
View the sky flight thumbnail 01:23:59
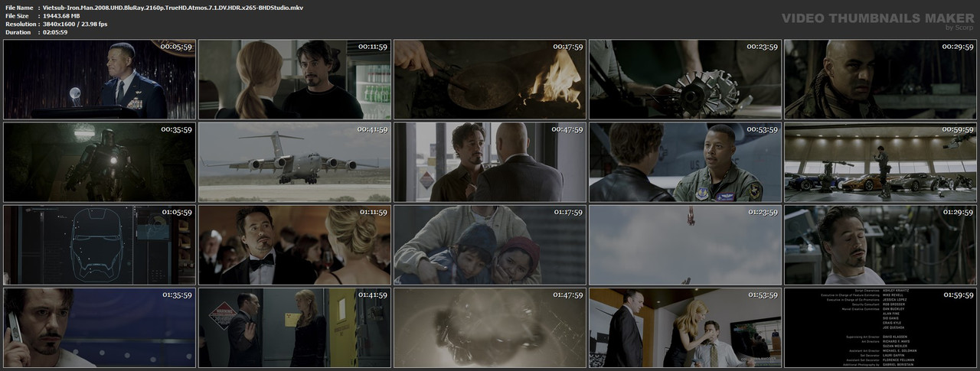tap(685, 245)
